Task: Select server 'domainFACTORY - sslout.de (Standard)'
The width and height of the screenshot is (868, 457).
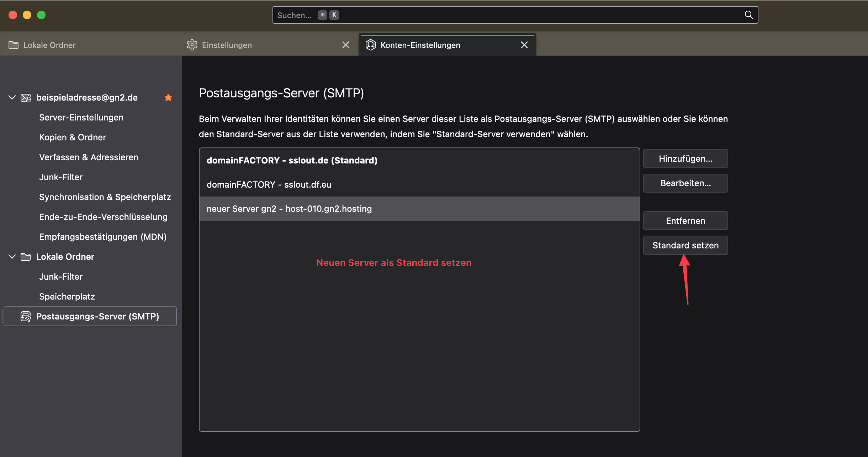Action: (419, 160)
